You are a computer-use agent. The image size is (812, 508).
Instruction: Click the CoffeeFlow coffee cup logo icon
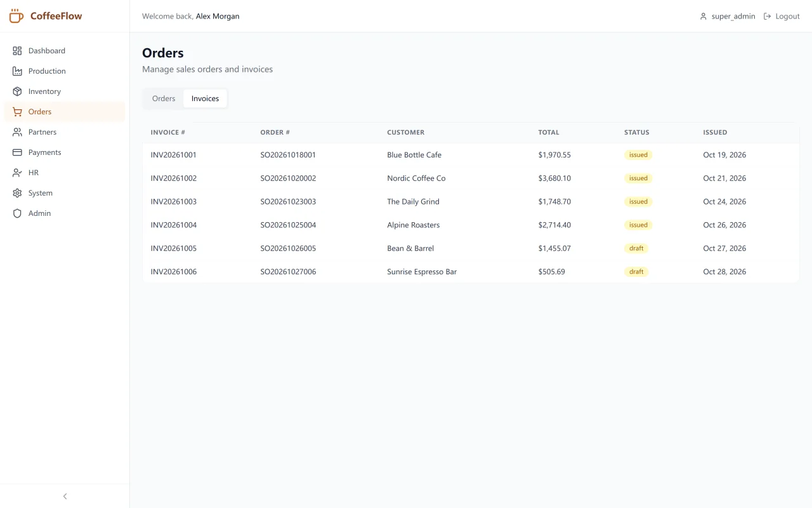coord(16,16)
